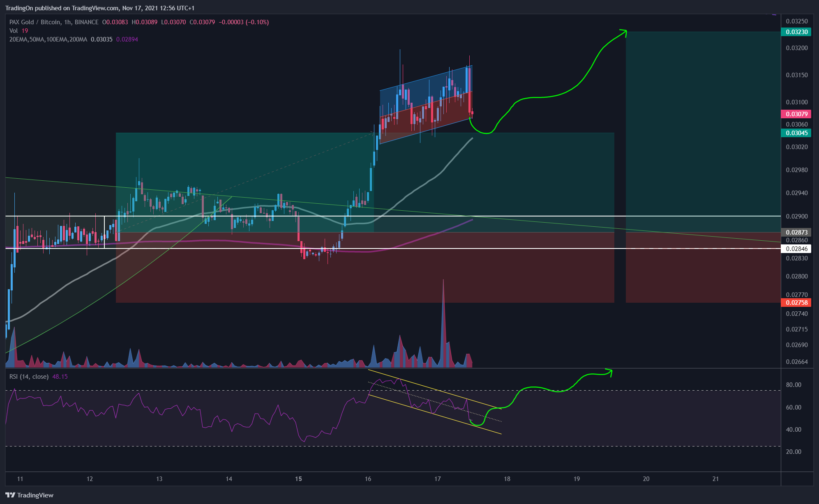Click the price axis value 0.02800

(796, 276)
